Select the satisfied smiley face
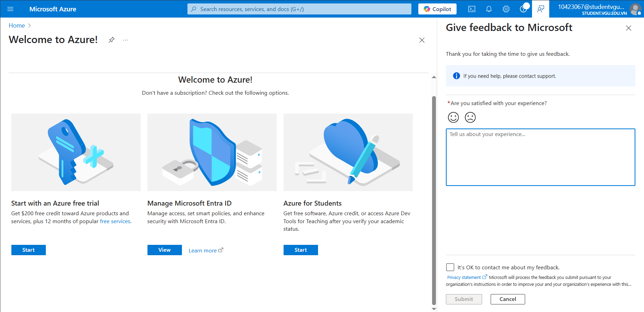The width and height of the screenshot is (644, 312). [x=453, y=117]
